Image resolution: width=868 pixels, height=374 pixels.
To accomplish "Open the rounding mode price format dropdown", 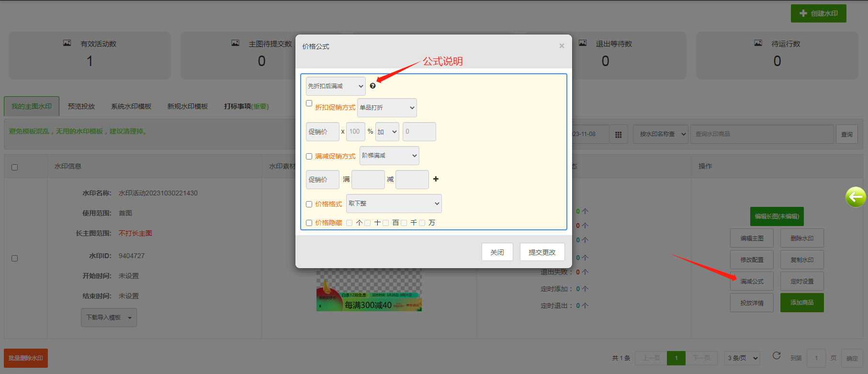I will 394,204.
